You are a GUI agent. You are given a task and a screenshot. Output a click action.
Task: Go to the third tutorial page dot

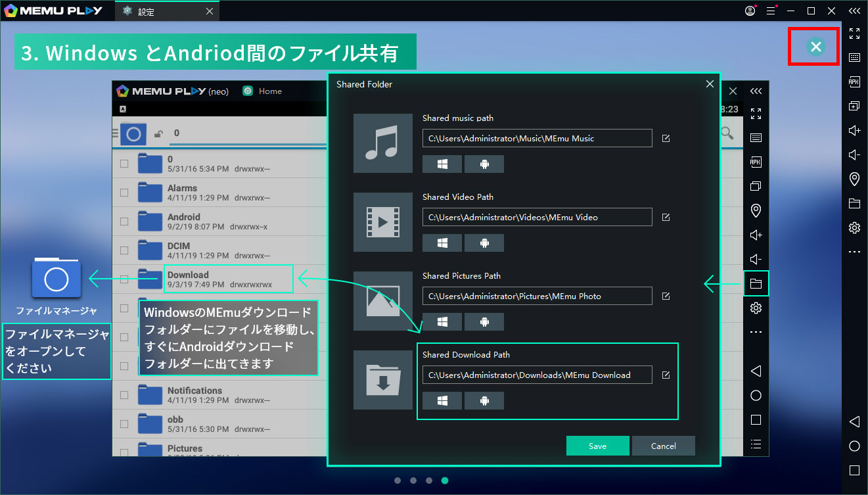click(x=429, y=481)
